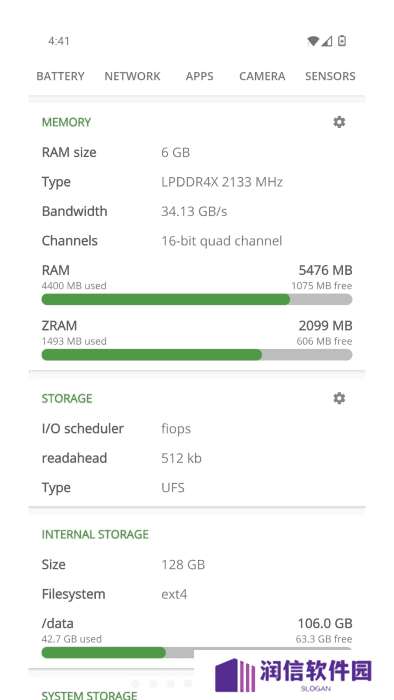Image resolution: width=394 pixels, height=700 pixels.
Task: Tap the Filesystem ext4 row
Action: click(197, 594)
